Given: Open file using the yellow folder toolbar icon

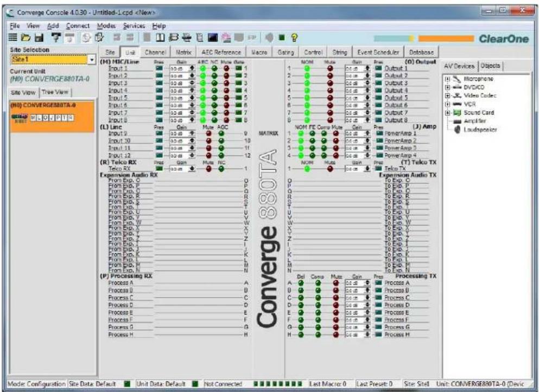Looking at the screenshot, I should pyautogui.click(x=26, y=38).
